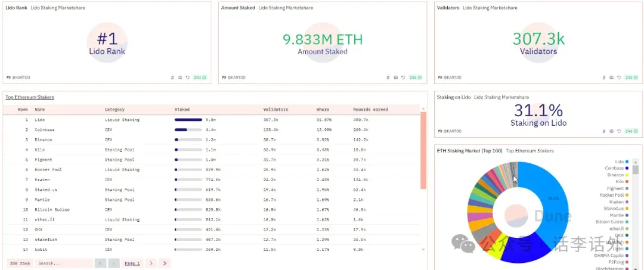
Task: Refresh the Lido Rank card
Action: [187, 77]
